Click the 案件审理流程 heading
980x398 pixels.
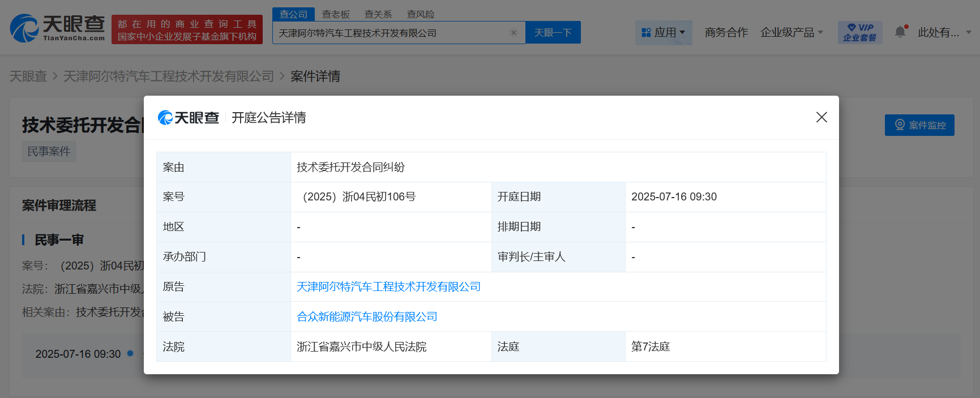59,206
